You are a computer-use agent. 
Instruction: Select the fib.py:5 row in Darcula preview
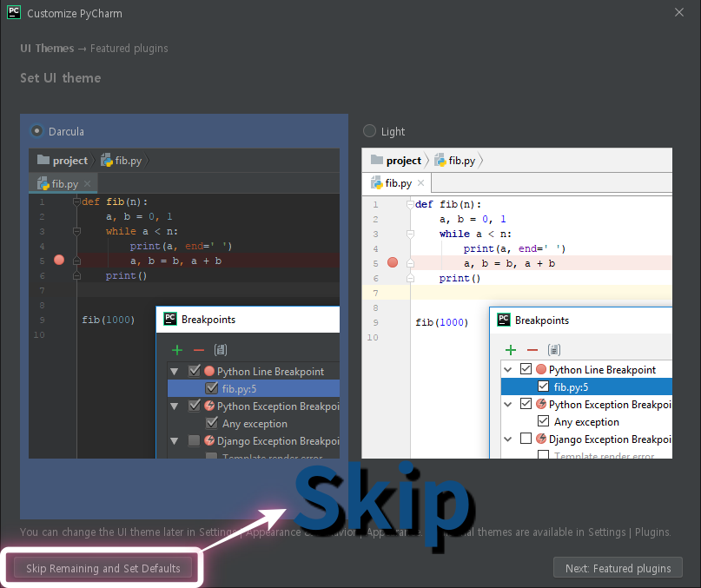coord(254,388)
